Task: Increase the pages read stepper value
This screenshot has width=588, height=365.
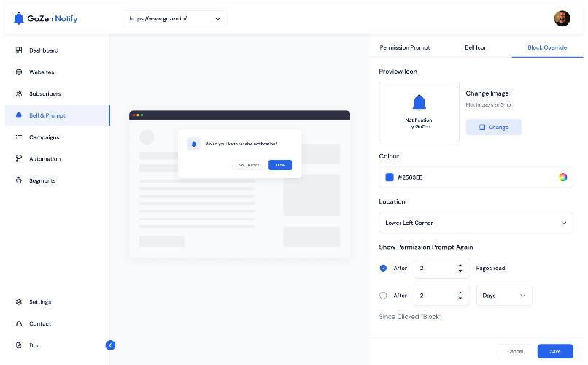Action: [x=460, y=266]
